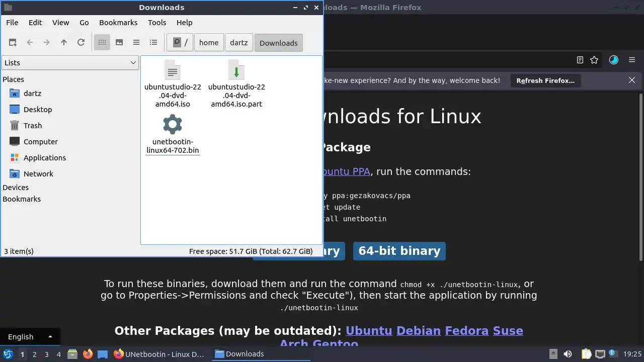Bookmark this page with star icon
Screen dimensions: 644x362
594,60
